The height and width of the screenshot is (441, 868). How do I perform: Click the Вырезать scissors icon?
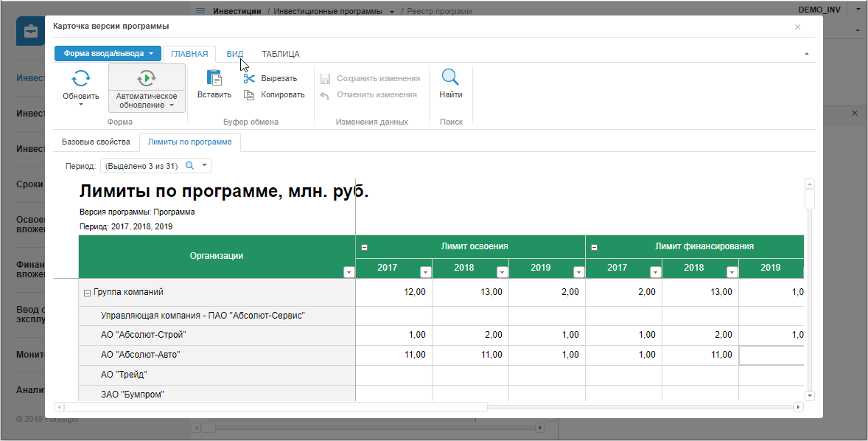point(249,78)
